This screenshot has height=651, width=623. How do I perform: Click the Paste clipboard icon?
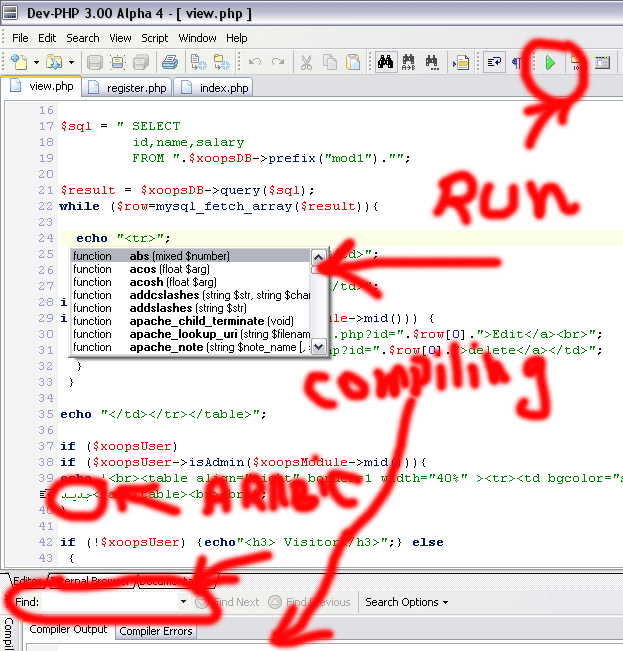353,63
